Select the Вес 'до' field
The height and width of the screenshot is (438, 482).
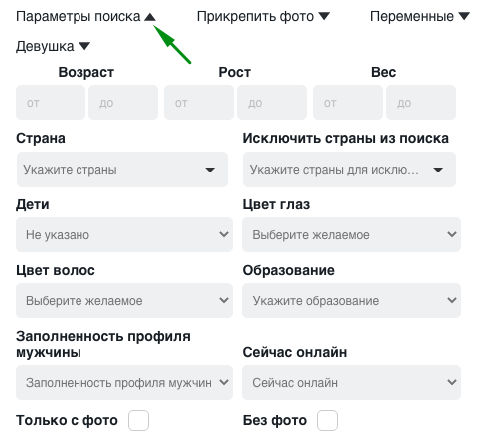(421, 103)
